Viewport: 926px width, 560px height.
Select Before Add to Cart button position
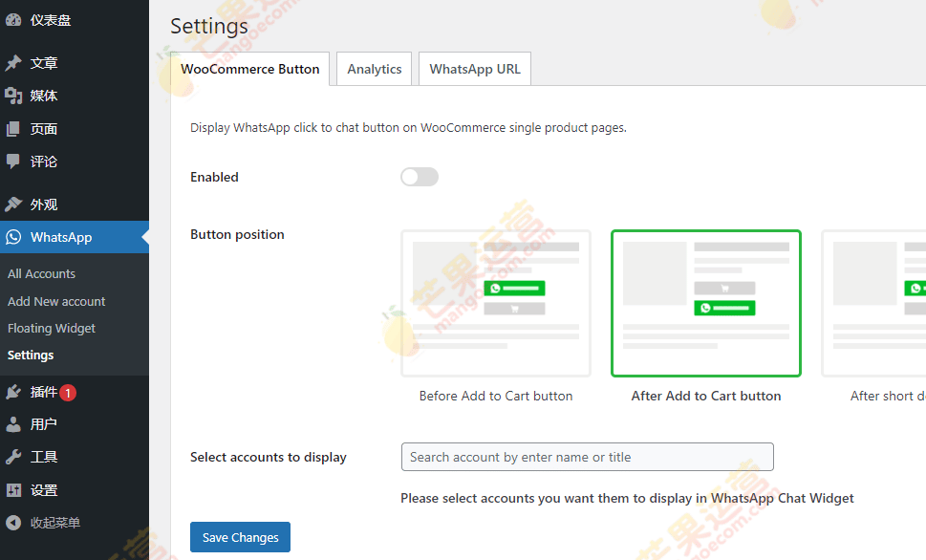pos(496,304)
